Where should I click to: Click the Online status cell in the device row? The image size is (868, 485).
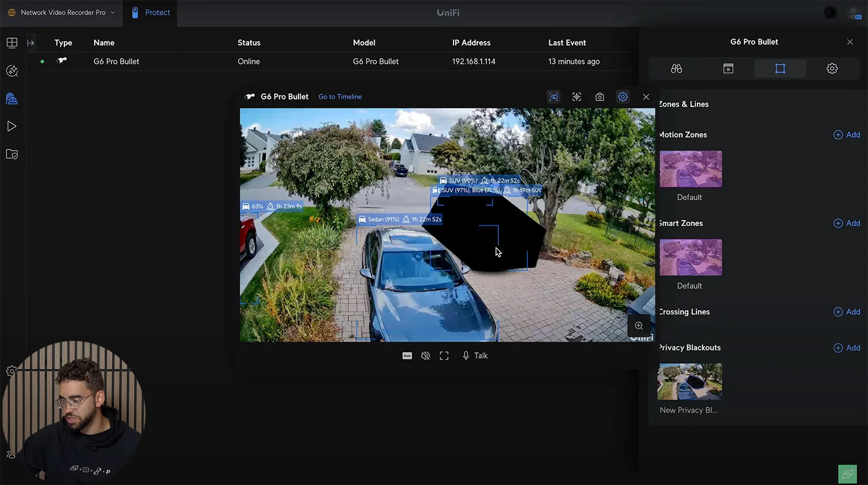249,61
